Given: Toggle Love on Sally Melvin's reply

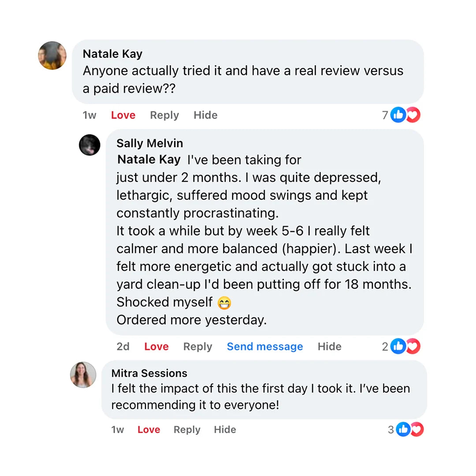Looking at the screenshot, I should (x=156, y=346).
